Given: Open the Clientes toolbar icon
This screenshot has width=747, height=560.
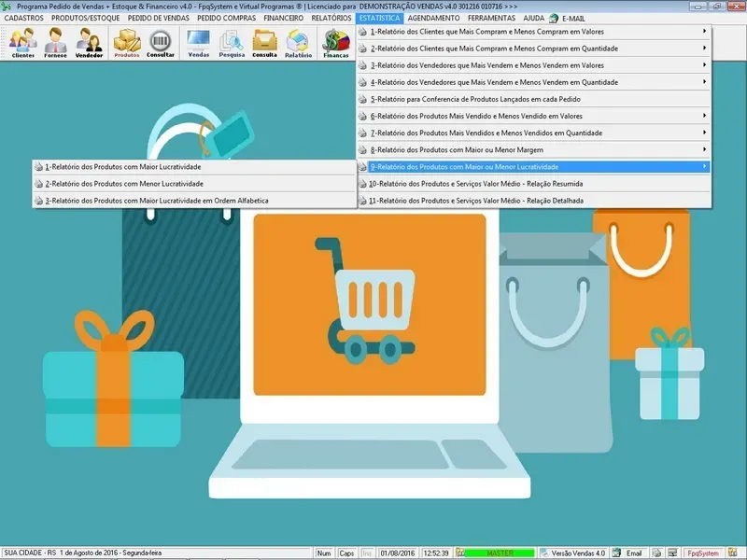Looking at the screenshot, I should coord(23,43).
